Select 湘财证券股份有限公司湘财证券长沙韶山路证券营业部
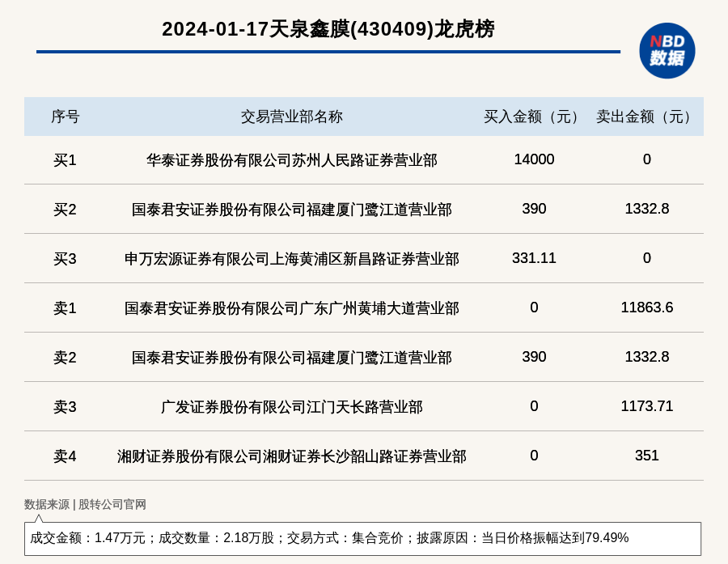This screenshot has height=564, width=728. (x=291, y=456)
